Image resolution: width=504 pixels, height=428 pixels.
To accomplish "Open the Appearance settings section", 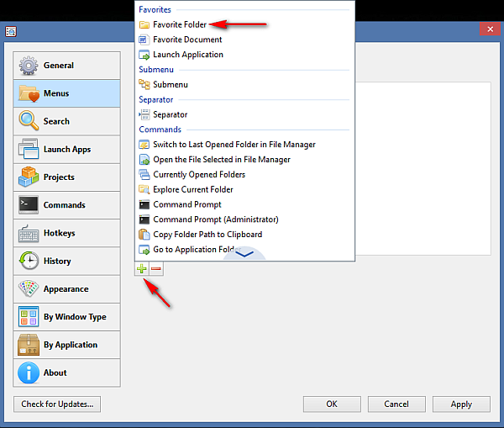I will point(67,289).
